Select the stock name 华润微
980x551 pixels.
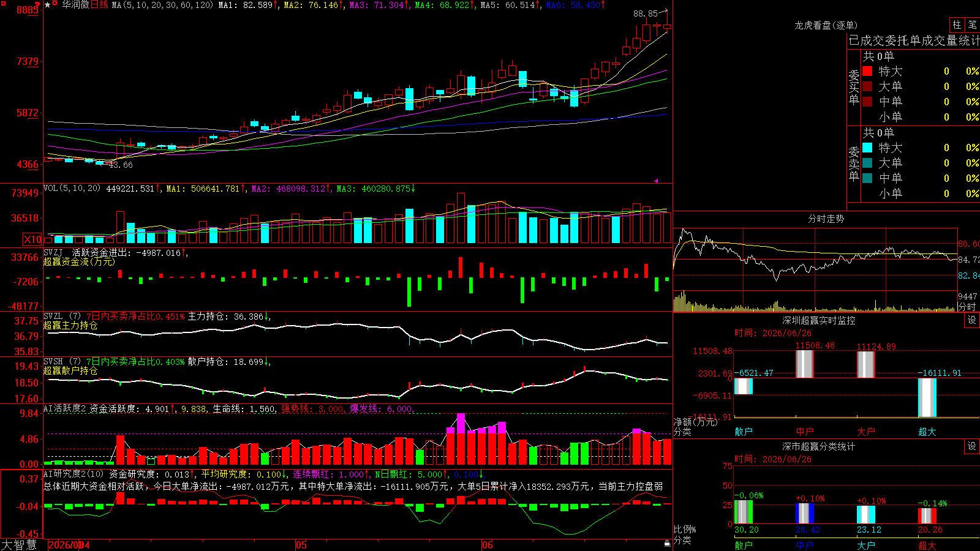coord(75,5)
